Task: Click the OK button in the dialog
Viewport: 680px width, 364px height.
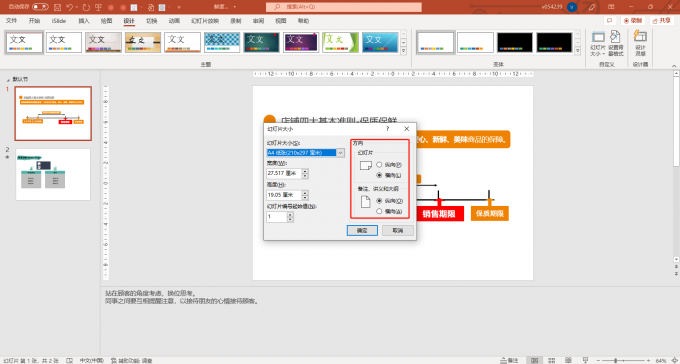Action: [362, 230]
